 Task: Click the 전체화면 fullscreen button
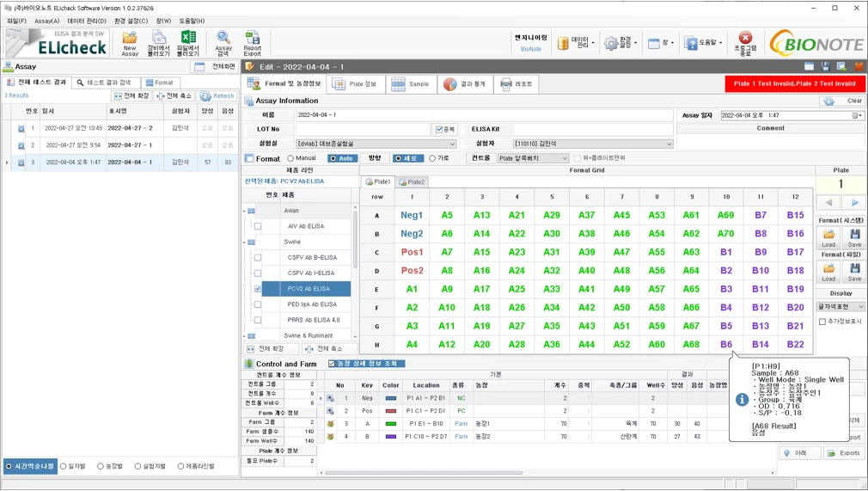coord(215,66)
